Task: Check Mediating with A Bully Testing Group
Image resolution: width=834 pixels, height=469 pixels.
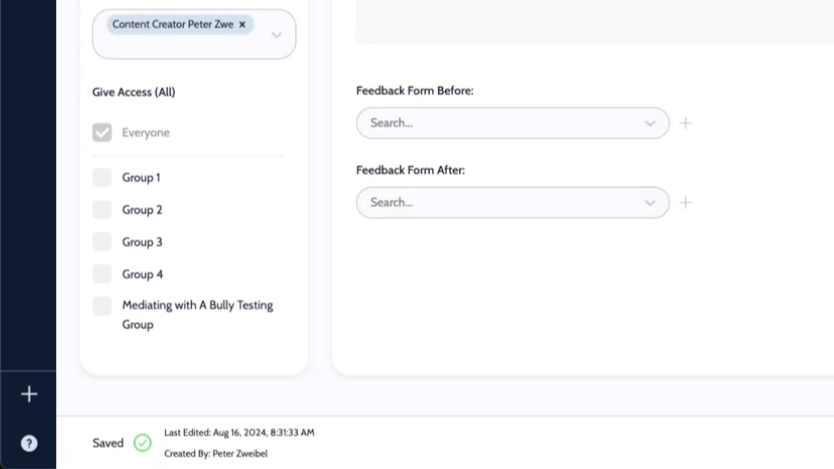Action: tap(102, 306)
